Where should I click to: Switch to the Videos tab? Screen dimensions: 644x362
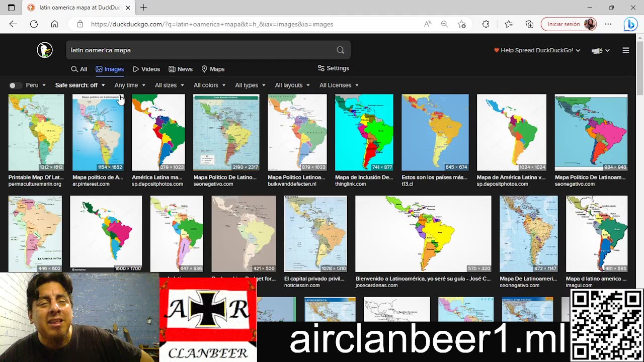coord(146,69)
